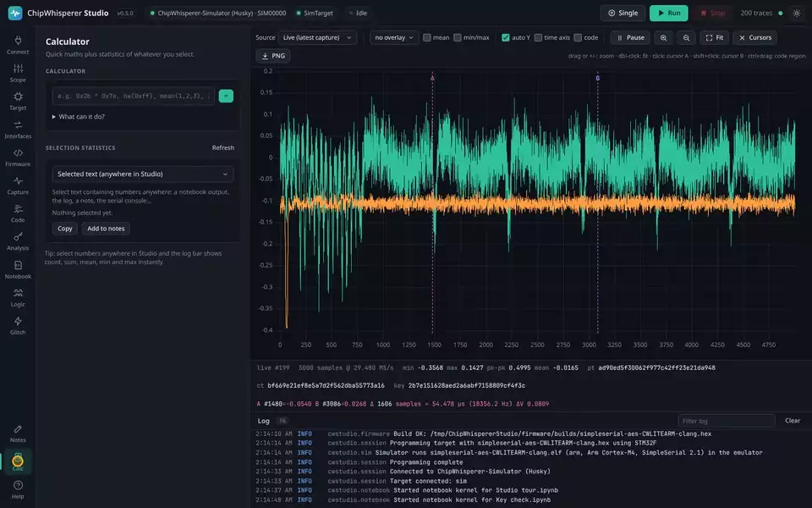Select the Calc sidebar item
The image size is (812, 508).
(18, 461)
